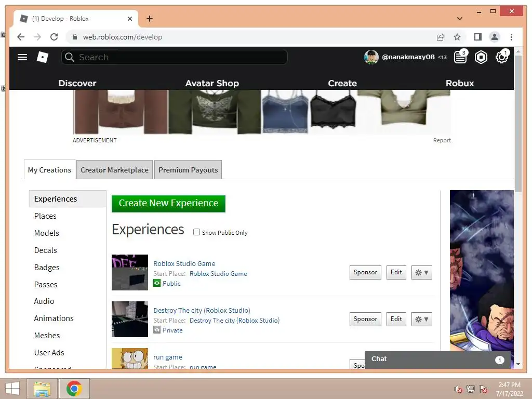Select Places in the sidebar
532x399 pixels.
(45, 216)
